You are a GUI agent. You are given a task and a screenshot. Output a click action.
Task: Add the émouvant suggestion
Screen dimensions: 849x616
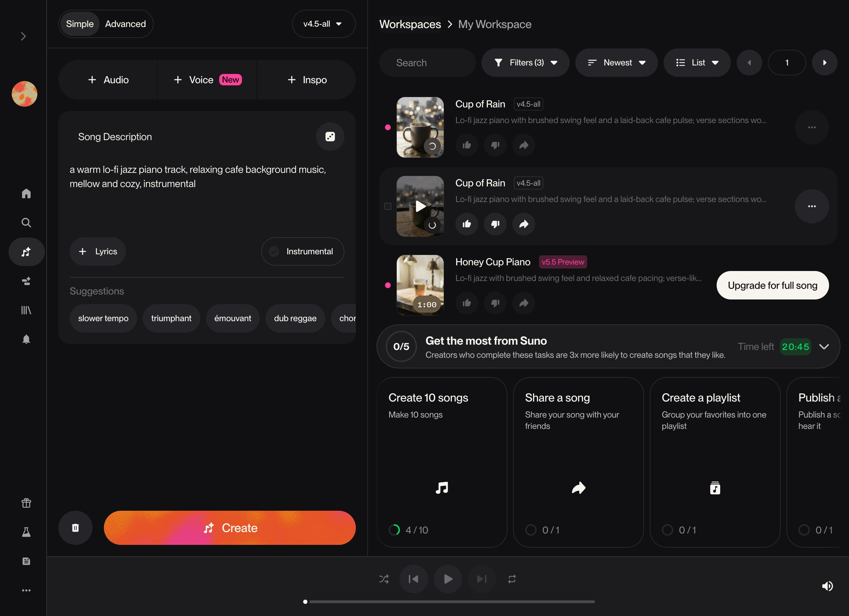[232, 318]
